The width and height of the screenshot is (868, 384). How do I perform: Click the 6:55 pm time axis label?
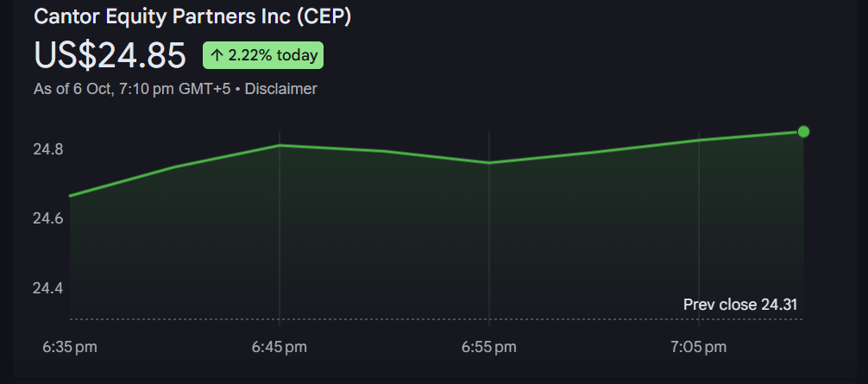pos(489,347)
